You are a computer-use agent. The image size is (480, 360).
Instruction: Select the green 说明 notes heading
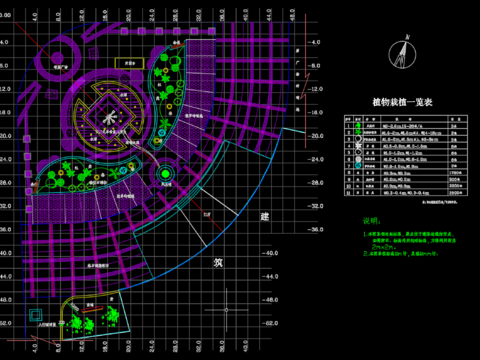pos(372,221)
